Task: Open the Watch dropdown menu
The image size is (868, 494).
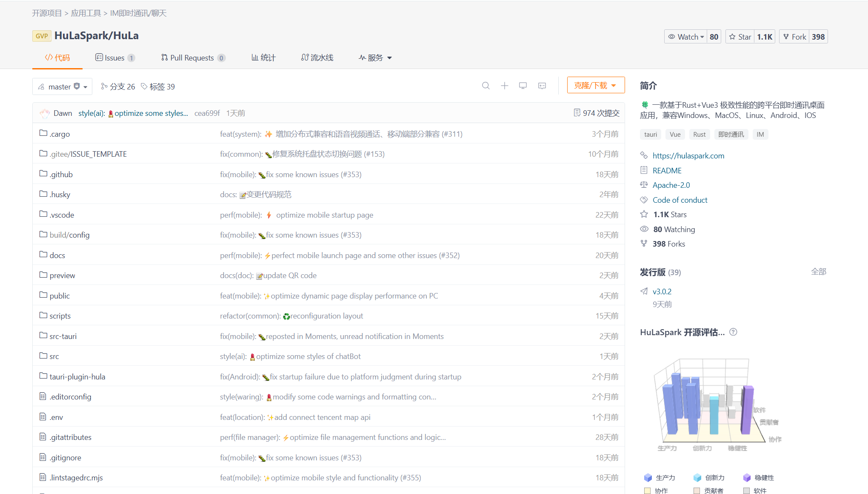Action: click(x=686, y=37)
